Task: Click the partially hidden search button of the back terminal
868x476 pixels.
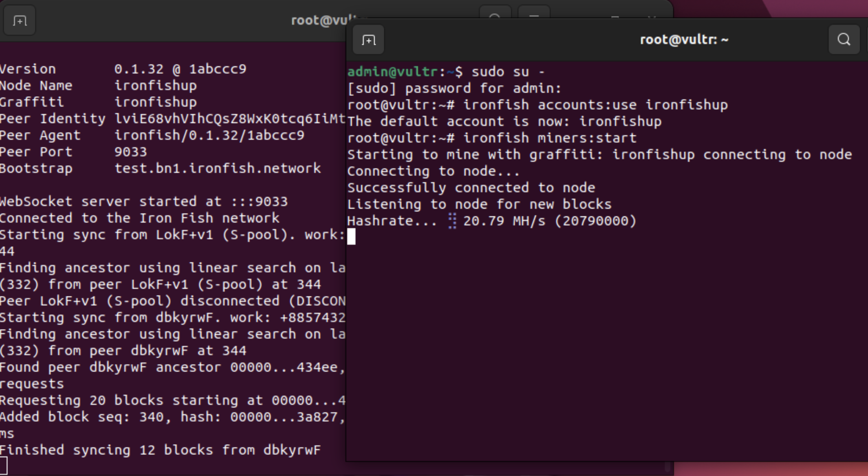Action: tap(495, 12)
